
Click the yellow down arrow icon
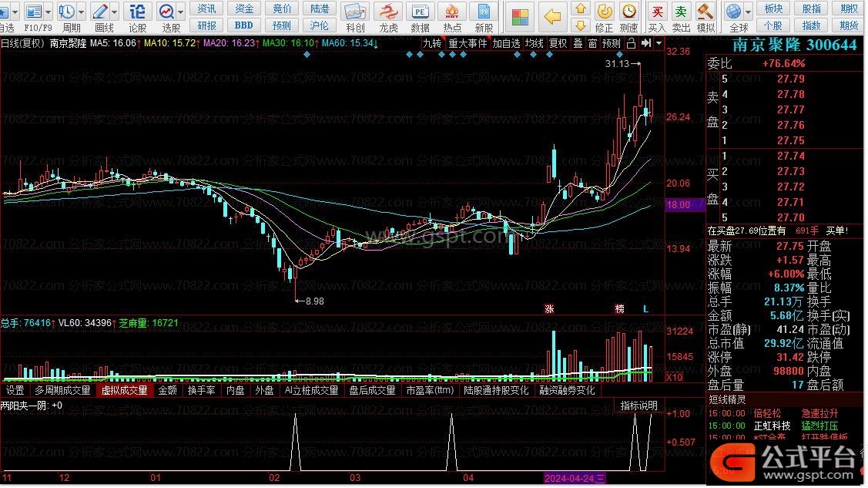point(581,25)
